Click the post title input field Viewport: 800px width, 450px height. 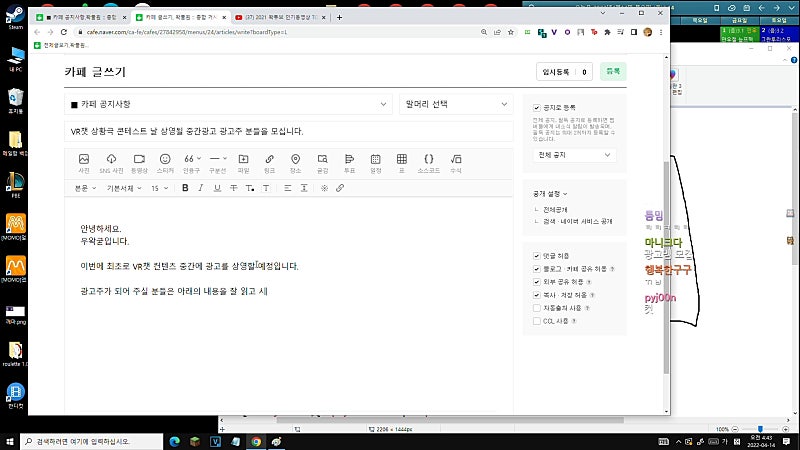coord(289,131)
